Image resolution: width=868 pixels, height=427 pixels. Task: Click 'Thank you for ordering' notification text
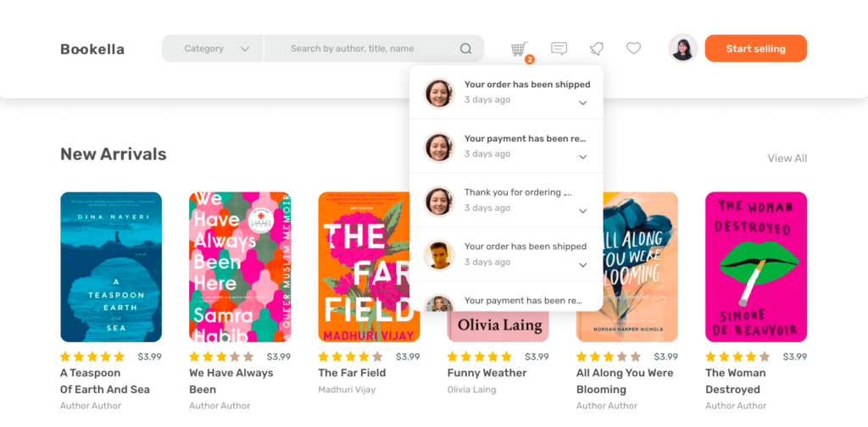(x=518, y=192)
